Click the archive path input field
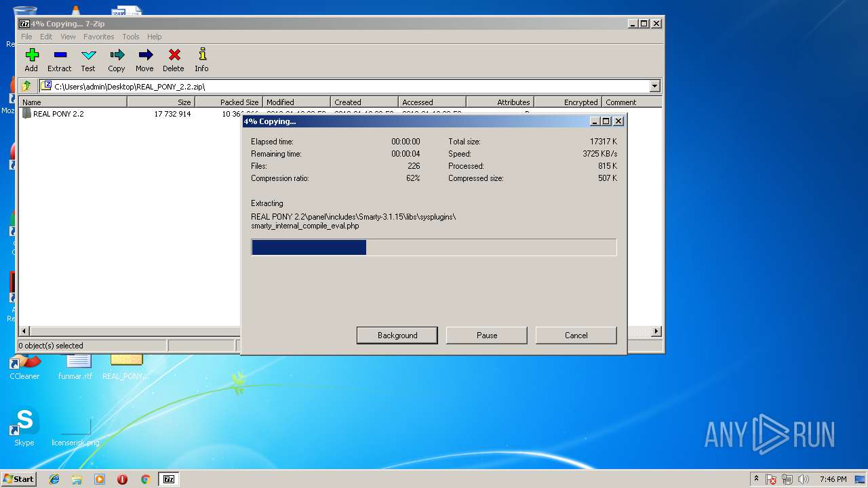This screenshot has width=868, height=488. point(344,86)
